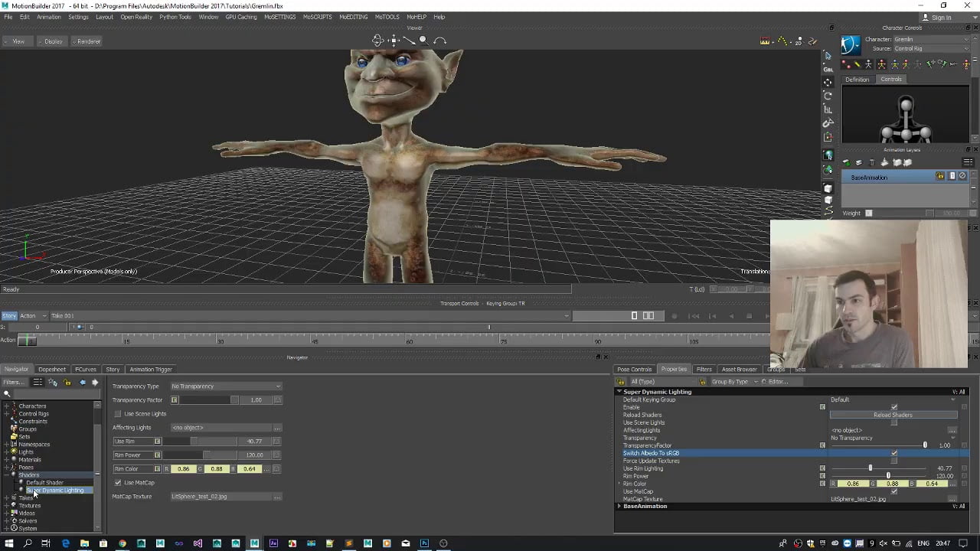980x551 pixels.
Task: Switch to the Definition tab
Action: pos(857,80)
